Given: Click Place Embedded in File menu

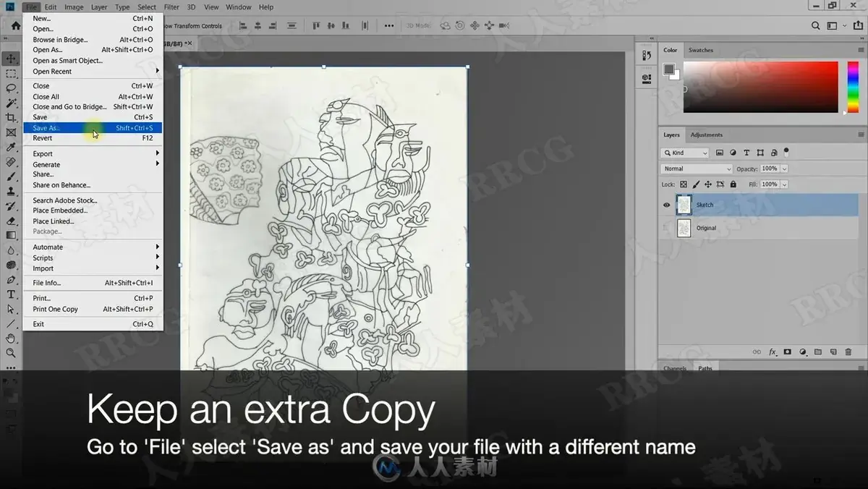Looking at the screenshot, I should 93,211.
